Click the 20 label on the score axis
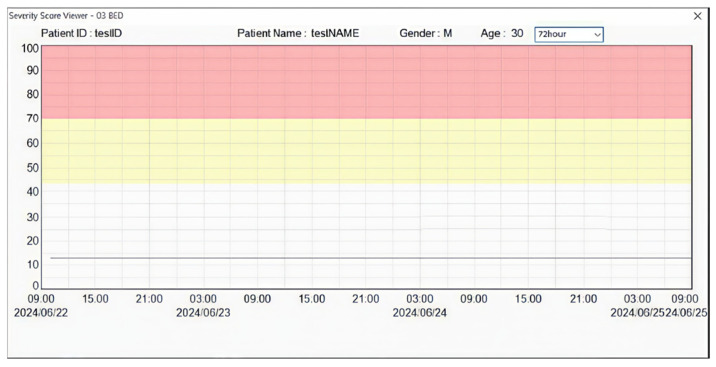The width and height of the screenshot is (716, 367). coord(32,241)
